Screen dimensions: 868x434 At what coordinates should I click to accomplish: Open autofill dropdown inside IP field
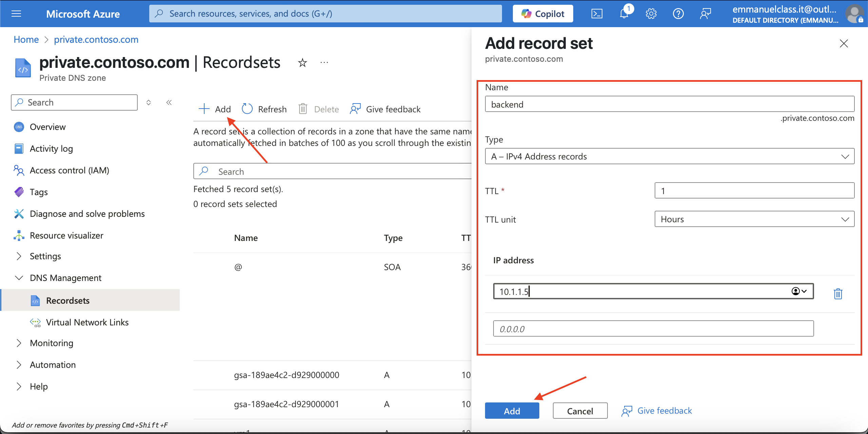(x=799, y=291)
